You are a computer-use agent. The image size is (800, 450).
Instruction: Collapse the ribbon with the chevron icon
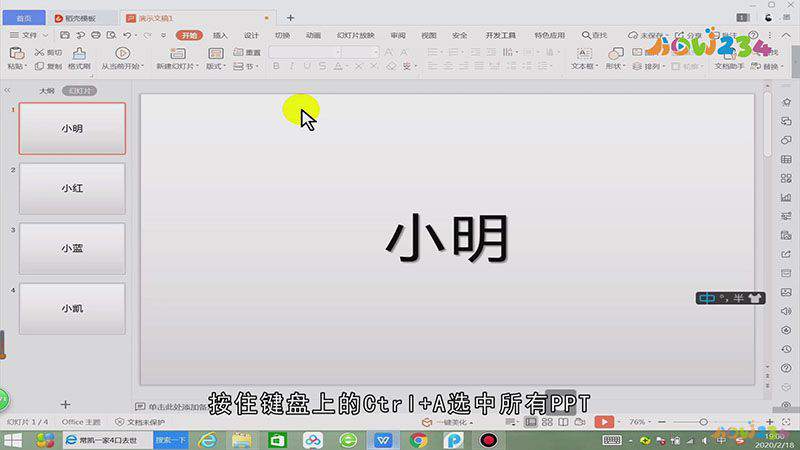coord(786,35)
